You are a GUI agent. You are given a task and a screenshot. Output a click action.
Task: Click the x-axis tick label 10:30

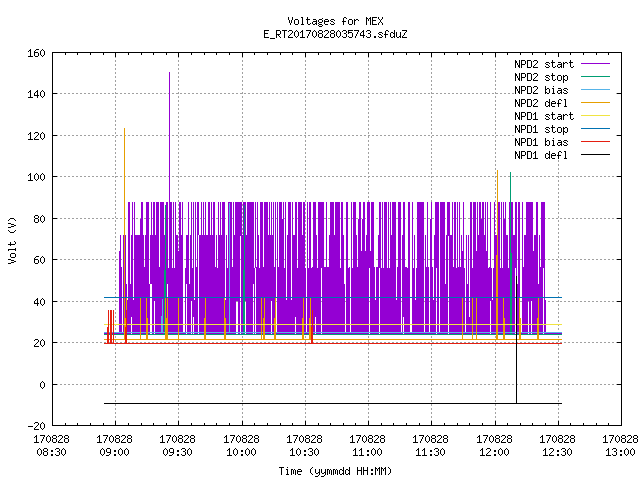point(304,452)
